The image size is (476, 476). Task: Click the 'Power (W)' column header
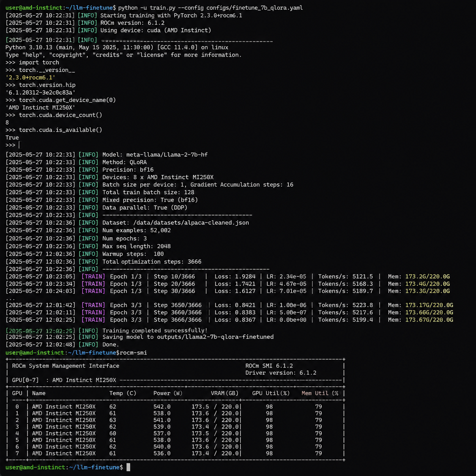tap(168, 393)
